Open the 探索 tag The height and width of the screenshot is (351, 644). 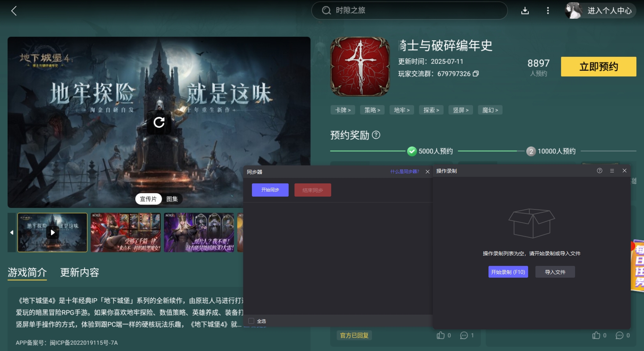point(431,110)
